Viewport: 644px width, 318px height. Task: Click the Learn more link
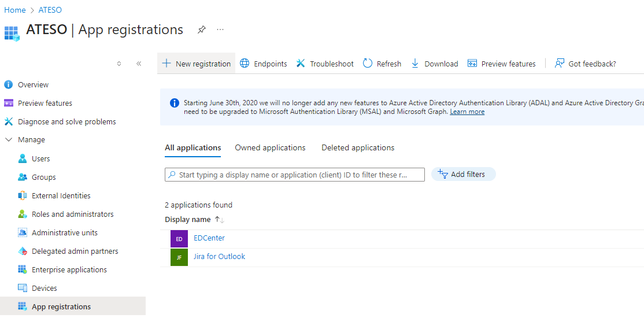point(467,112)
